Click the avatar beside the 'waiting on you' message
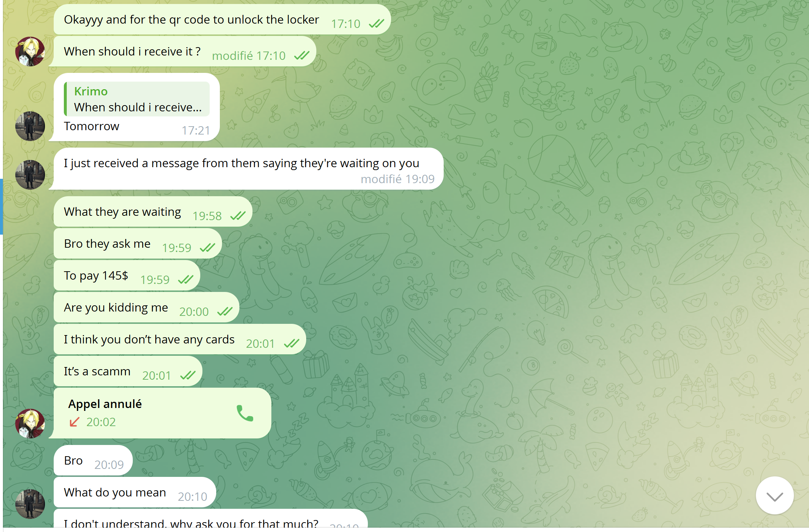 (30, 175)
